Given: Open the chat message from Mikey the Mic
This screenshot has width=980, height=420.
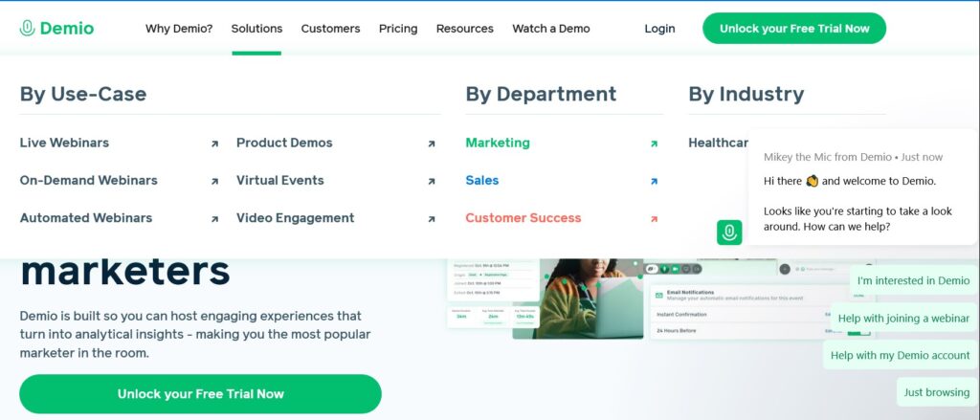Looking at the screenshot, I should click(x=862, y=187).
